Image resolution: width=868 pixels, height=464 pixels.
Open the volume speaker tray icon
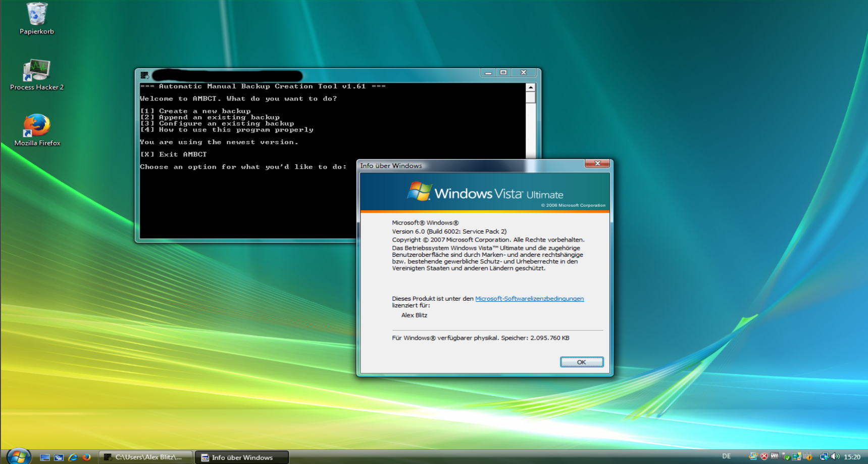coord(835,456)
